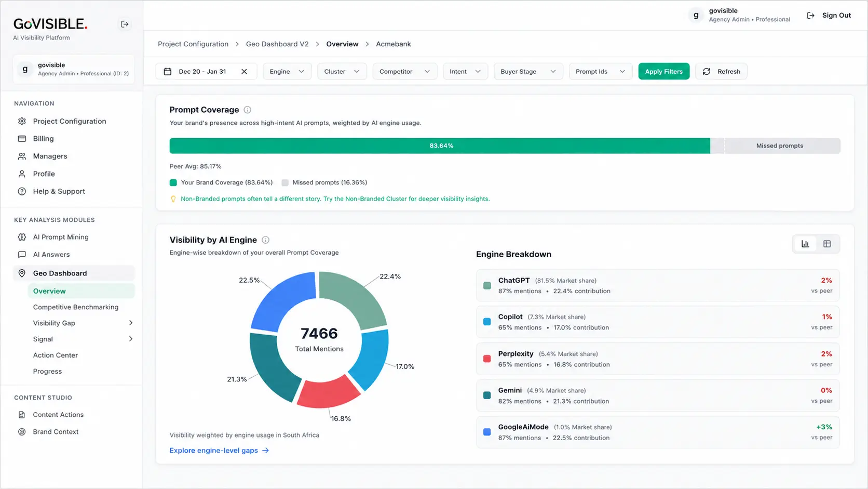Click the Geo Dashboard location pin icon
The image size is (868, 489).
(x=22, y=273)
